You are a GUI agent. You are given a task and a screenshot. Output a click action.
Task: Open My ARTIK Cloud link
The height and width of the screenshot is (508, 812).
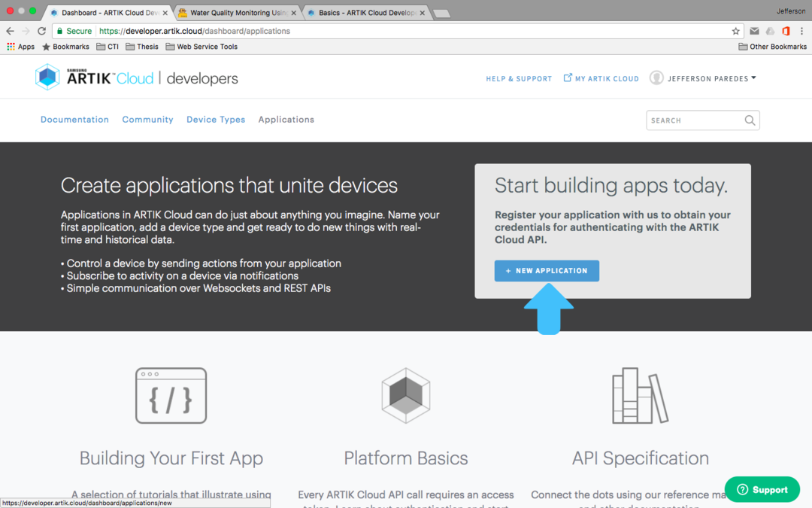[601, 78]
